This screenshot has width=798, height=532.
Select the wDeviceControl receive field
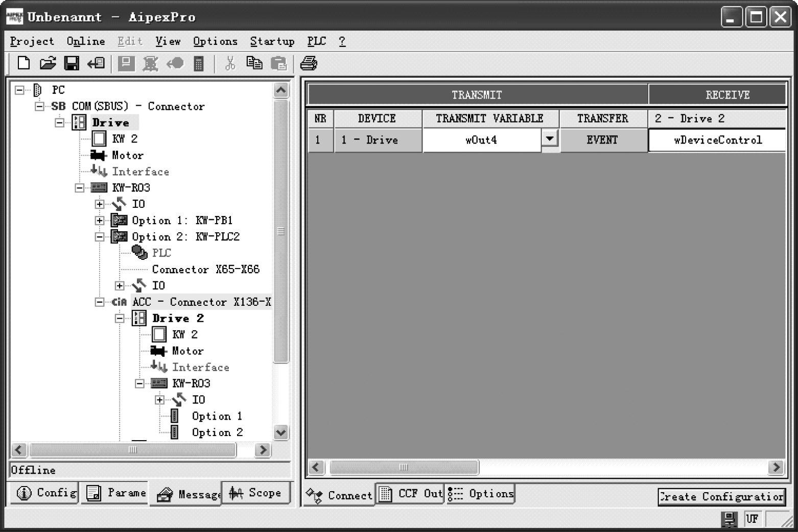click(x=717, y=140)
